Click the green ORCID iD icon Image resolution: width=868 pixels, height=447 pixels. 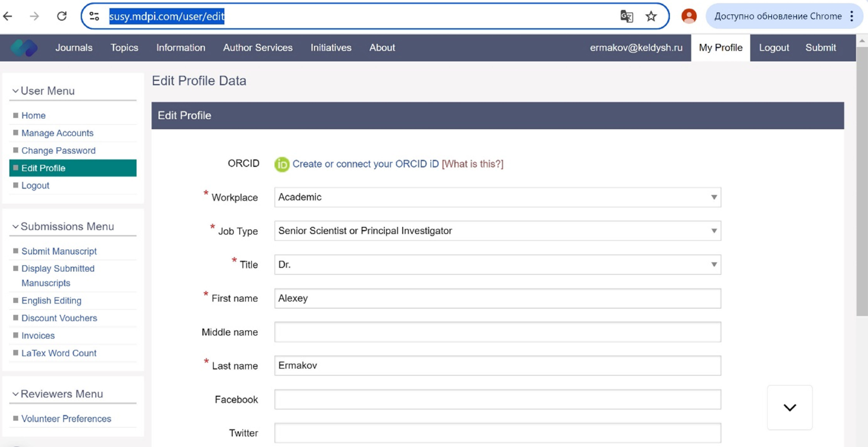coord(282,164)
